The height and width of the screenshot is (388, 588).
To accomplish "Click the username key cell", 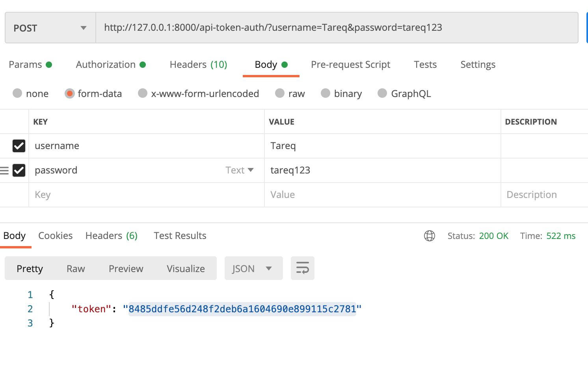I will 147,146.
